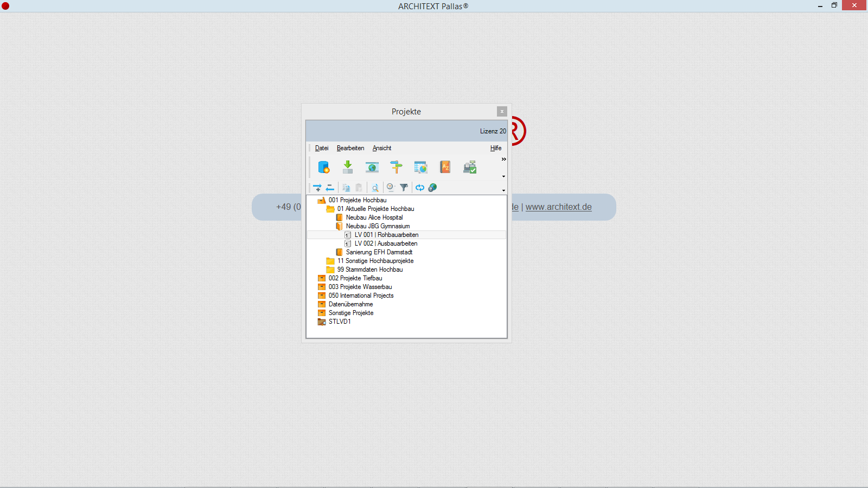The width and height of the screenshot is (868, 488).
Task: Open the Datei menu
Action: point(322,148)
